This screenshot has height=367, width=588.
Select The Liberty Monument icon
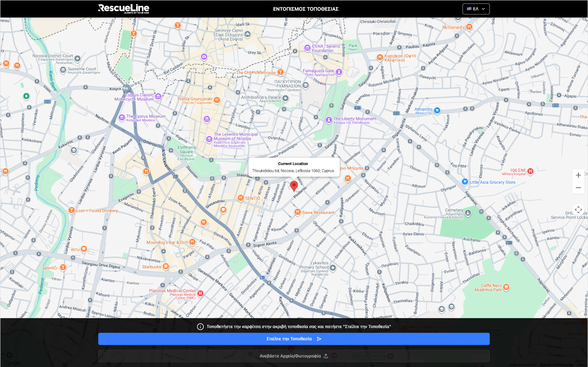[x=328, y=120]
